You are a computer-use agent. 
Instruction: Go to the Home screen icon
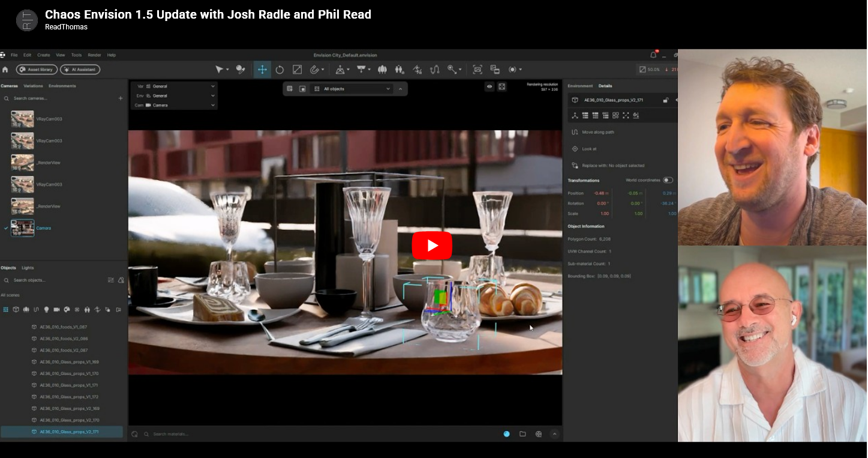click(5, 70)
